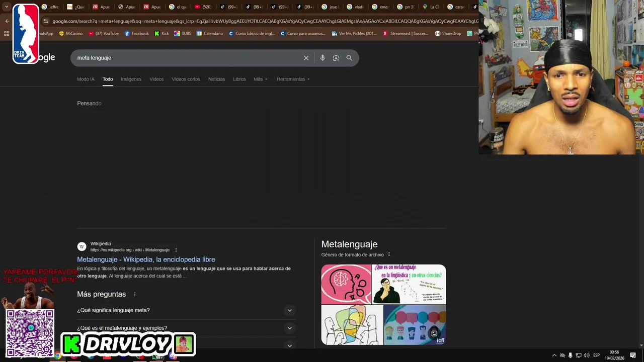Viewport: 644px width, 362px height.
Task: Click the image gallery icon on panel images
Action: (434, 333)
